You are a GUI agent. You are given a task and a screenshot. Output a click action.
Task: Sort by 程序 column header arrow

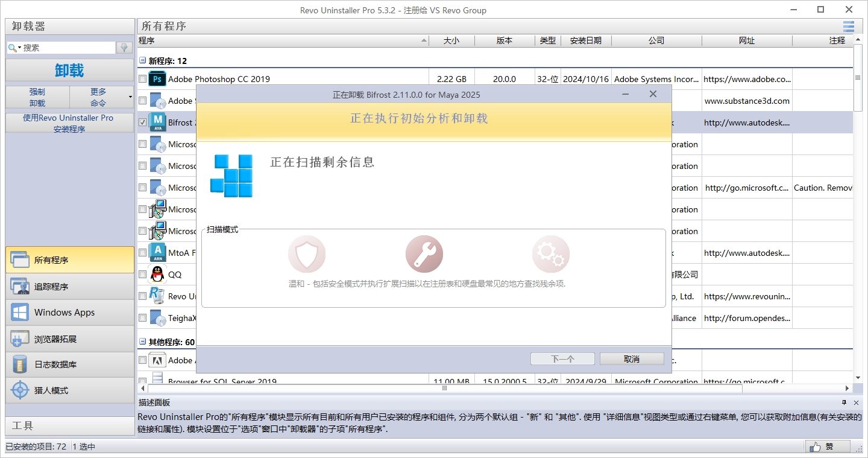pos(424,41)
